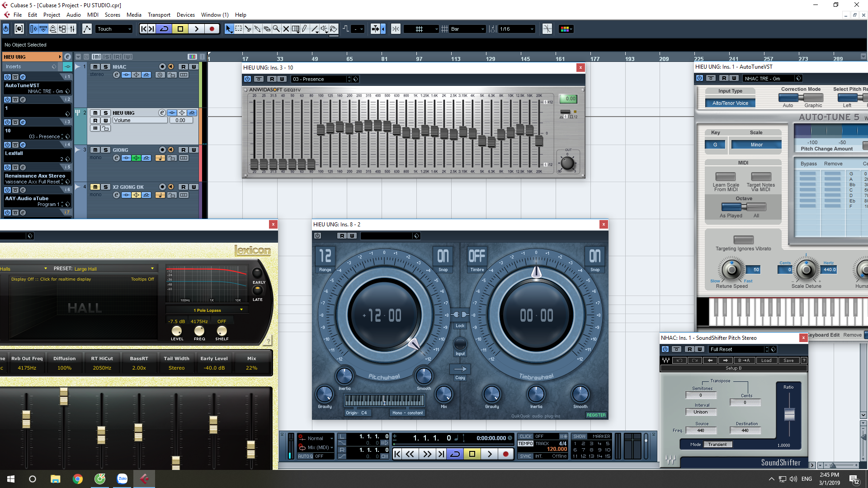This screenshot has width=868, height=488.
Task: Click the top toolbar Record button
Action: point(212,29)
